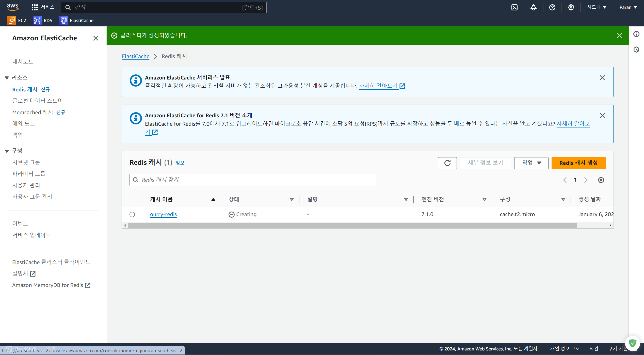Open 파라미터 그룹 in sidebar
Viewport: 644px width, 355px height.
pyautogui.click(x=29, y=174)
